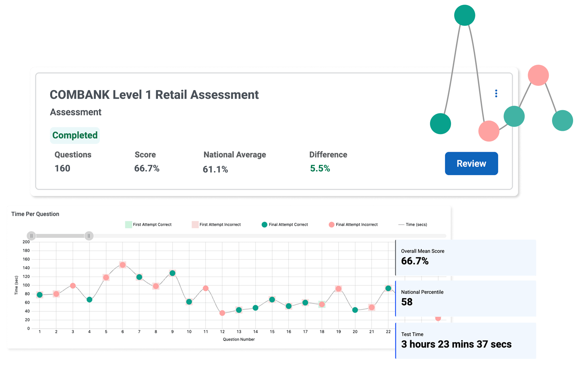Click data point for question 3
Image resolution: width=588 pixels, height=366 pixels.
coord(73,286)
